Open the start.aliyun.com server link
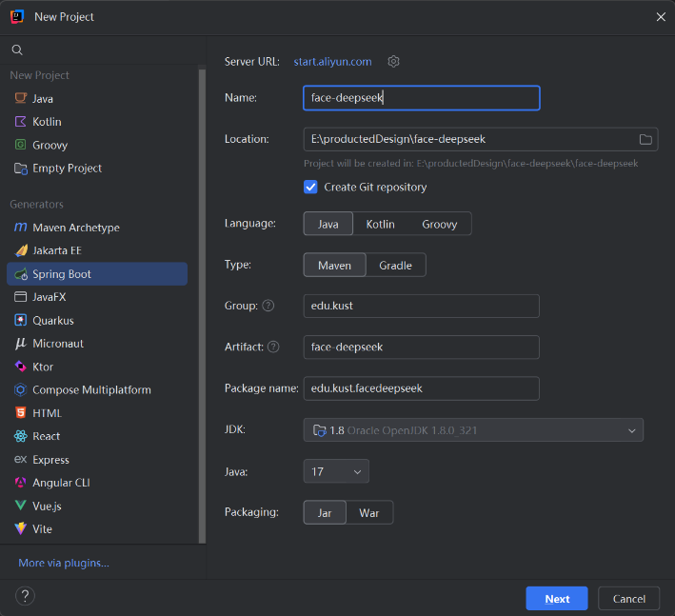675x616 pixels. click(x=332, y=62)
